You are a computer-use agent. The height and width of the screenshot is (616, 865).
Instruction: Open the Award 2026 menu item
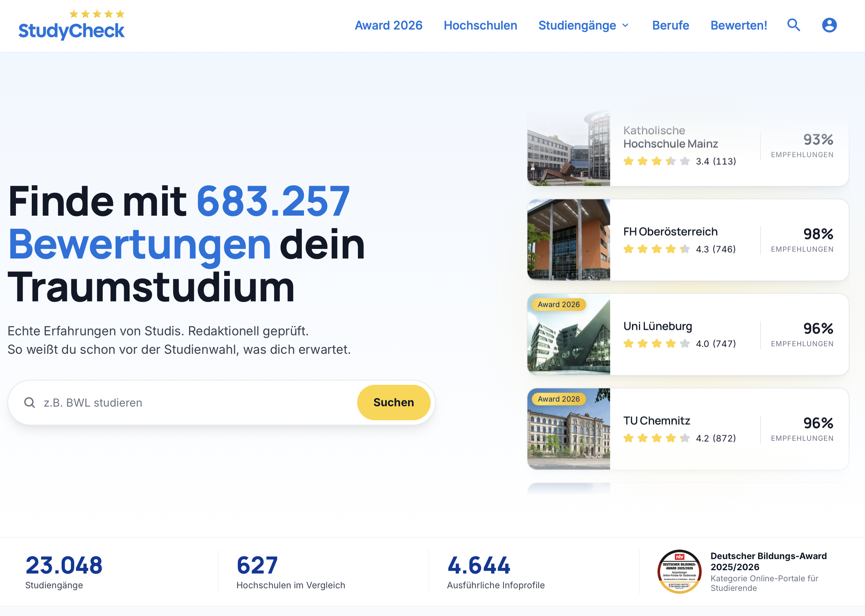click(x=389, y=25)
